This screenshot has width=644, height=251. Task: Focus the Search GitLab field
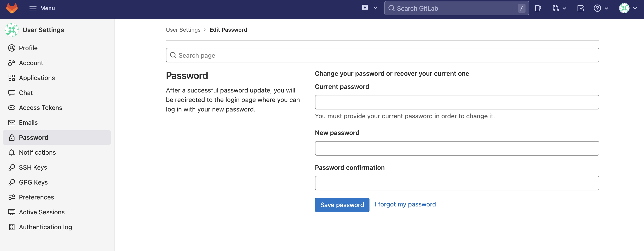[x=456, y=8]
